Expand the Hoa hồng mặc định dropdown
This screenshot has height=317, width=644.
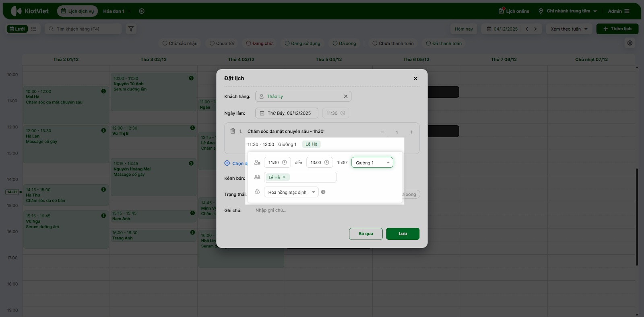[291, 192]
